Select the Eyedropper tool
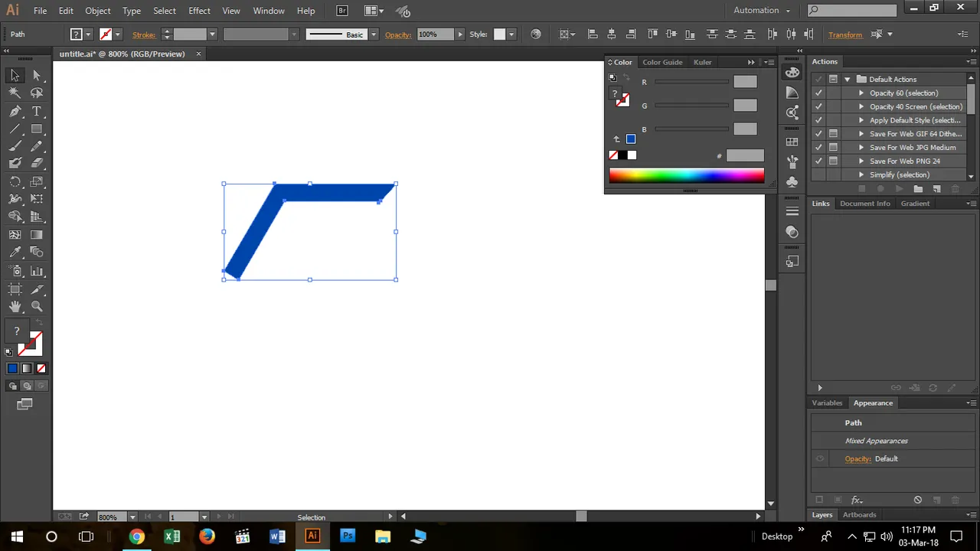This screenshot has width=980, height=551. (x=15, y=252)
